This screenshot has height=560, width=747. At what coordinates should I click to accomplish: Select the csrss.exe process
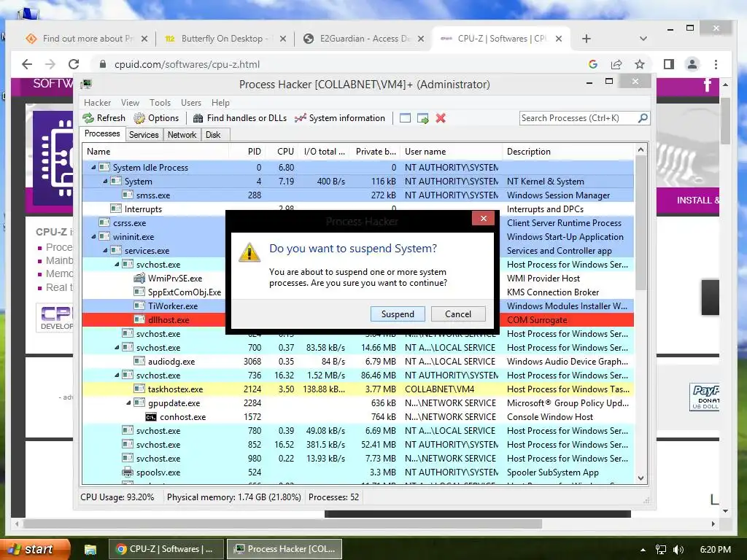tap(129, 223)
